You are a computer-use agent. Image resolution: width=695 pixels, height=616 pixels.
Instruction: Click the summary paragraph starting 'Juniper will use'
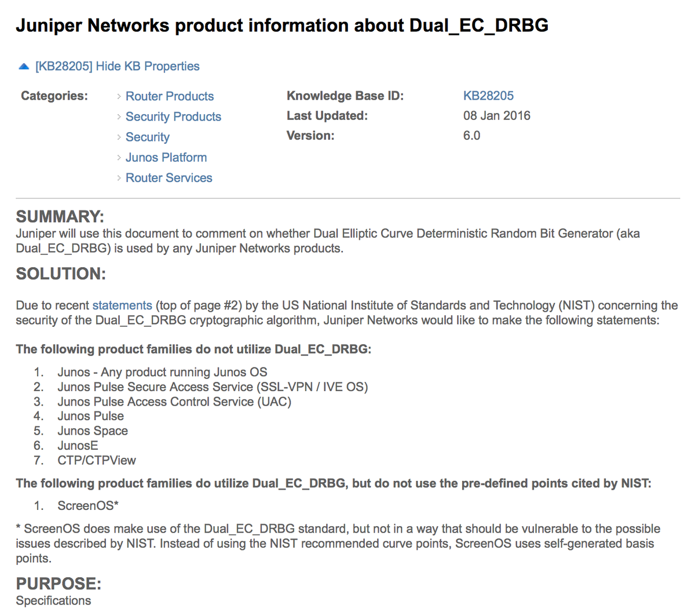pyautogui.click(x=328, y=241)
